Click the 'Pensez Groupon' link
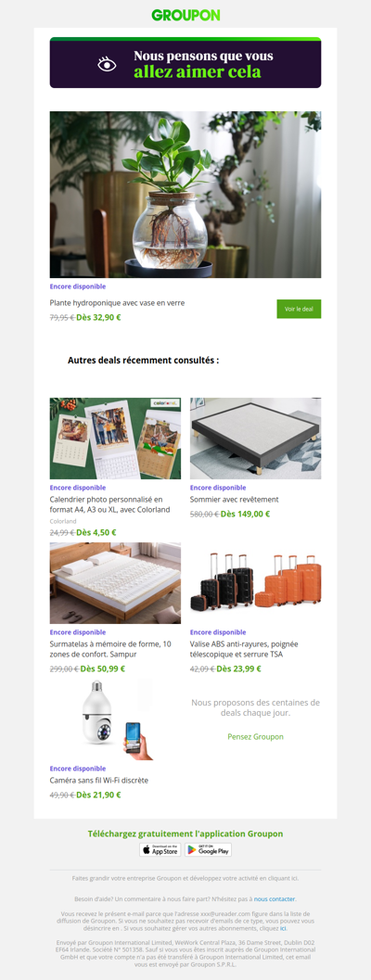 [255, 737]
